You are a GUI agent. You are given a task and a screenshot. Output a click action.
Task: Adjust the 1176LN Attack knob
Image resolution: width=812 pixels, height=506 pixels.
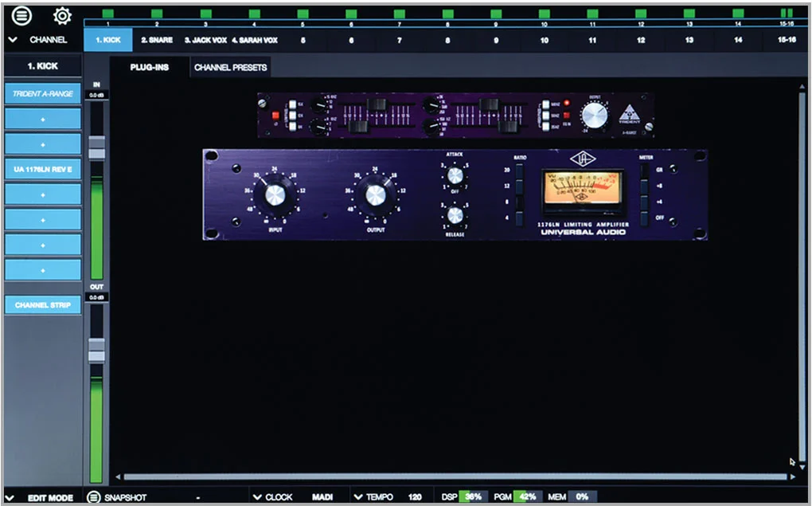click(x=455, y=176)
